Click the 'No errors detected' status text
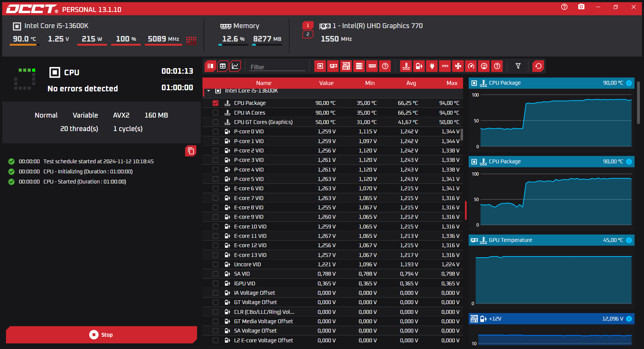The image size is (644, 349). (83, 89)
